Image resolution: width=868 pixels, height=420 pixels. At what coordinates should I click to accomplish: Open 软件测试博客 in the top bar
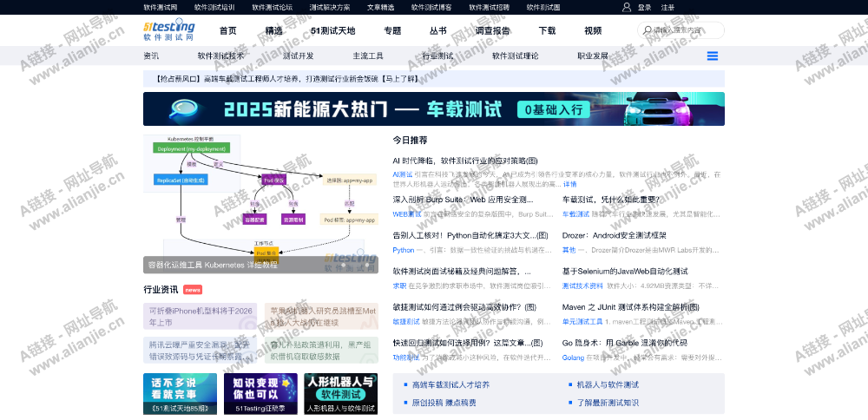[431, 7]
